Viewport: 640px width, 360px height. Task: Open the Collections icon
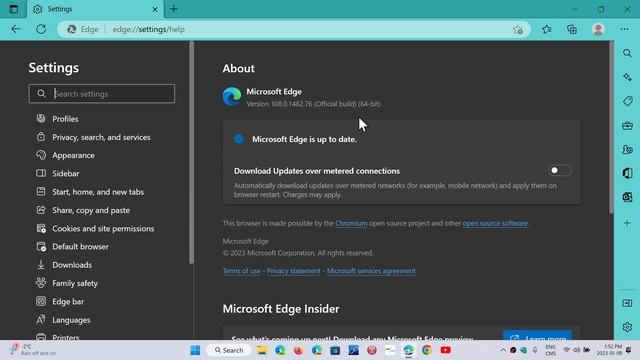point(572,29)
